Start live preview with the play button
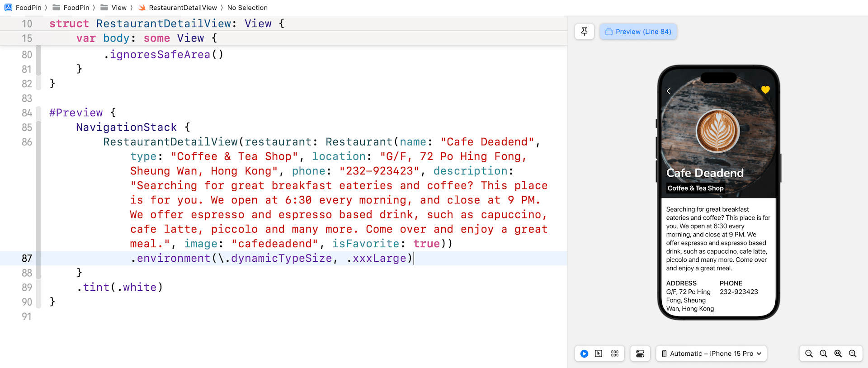Screen dimensions: 868x368 (584, 354)
